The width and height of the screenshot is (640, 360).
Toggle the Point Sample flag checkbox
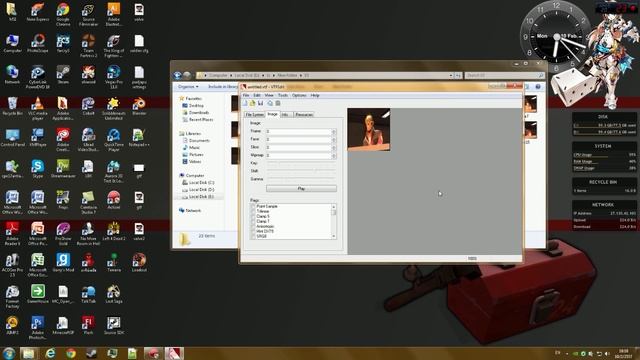253,207
